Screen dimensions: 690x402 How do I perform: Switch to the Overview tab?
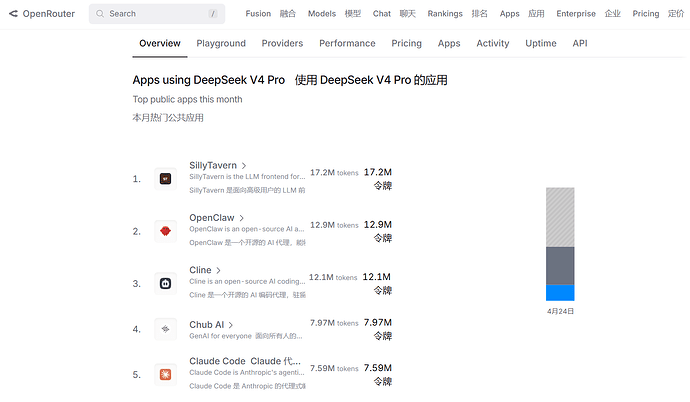tap(160, 43)
